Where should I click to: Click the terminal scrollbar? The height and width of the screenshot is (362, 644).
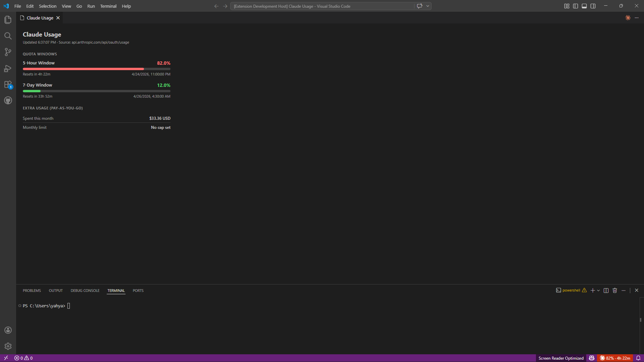pyautogui.click(x=641, y=320)
